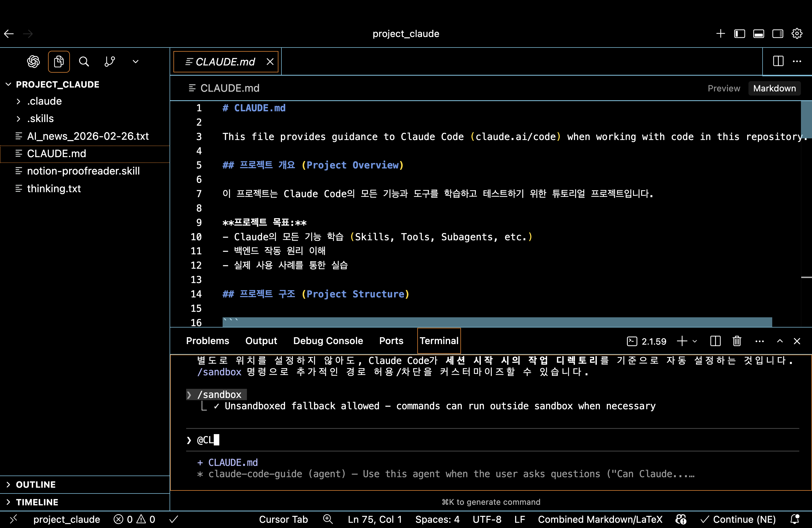Close the terminal panel
Screen dimensions: 812x528
tap(797, 341)
